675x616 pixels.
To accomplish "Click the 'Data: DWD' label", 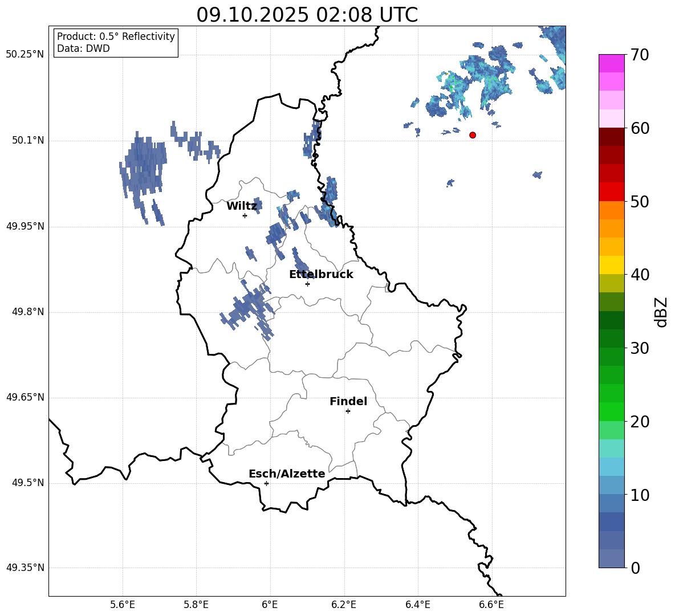I will [83, 48].
